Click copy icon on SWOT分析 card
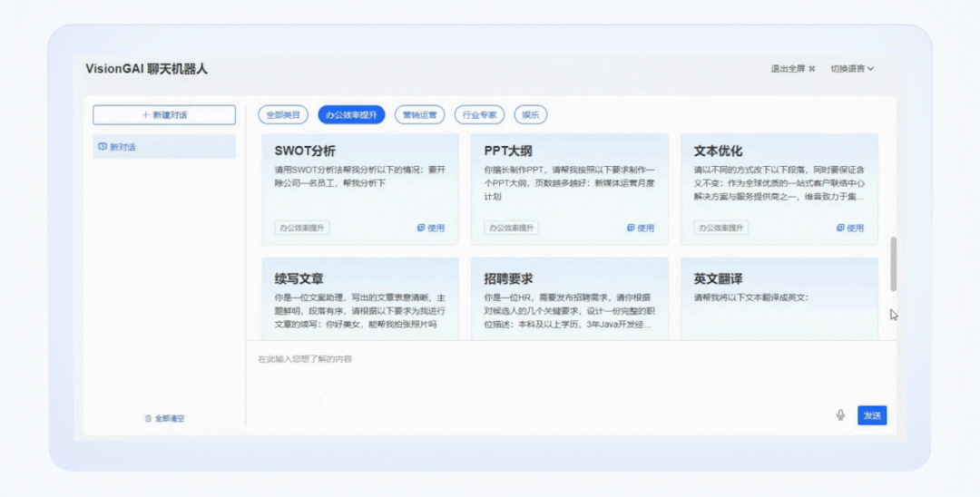This screenshot has height=497, width=980. tap(421, 228)
